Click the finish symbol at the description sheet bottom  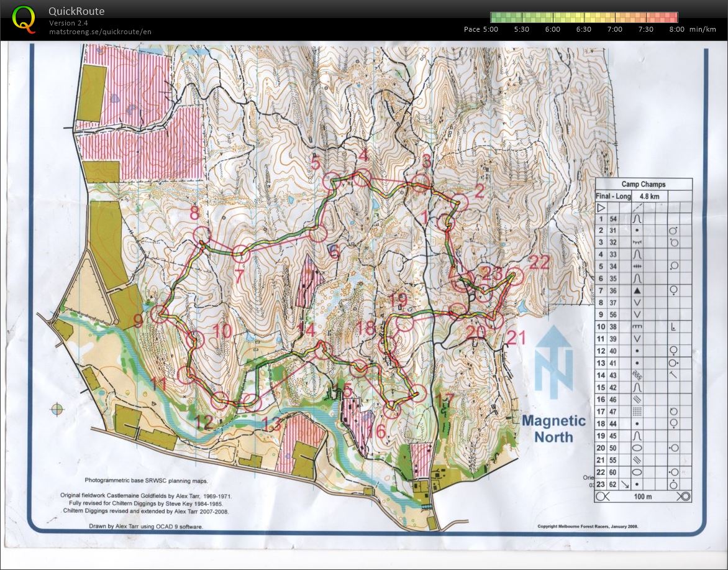point(685,496)
